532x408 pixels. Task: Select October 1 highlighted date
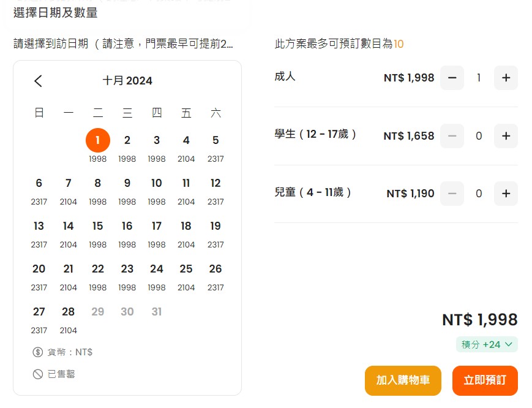click(x=98, y=140)
